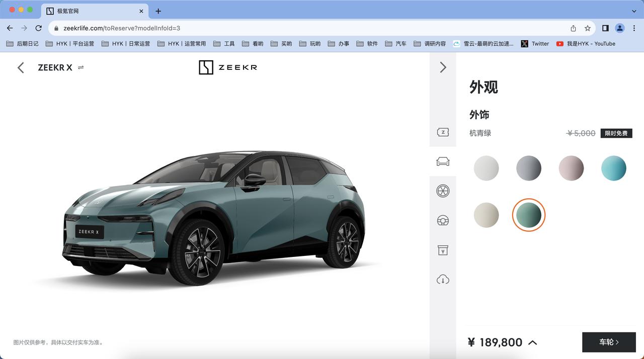Image resolution: width=644 pixels, height=359 pixels.
Task: Select the car exterior step icon
Action: point(443,161)
